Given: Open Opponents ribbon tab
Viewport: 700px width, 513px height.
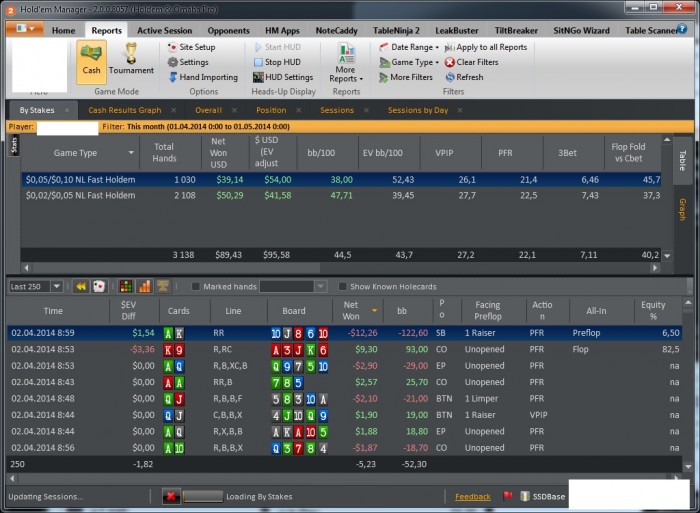Looking at the screenshot, I should tap(228, 30).
